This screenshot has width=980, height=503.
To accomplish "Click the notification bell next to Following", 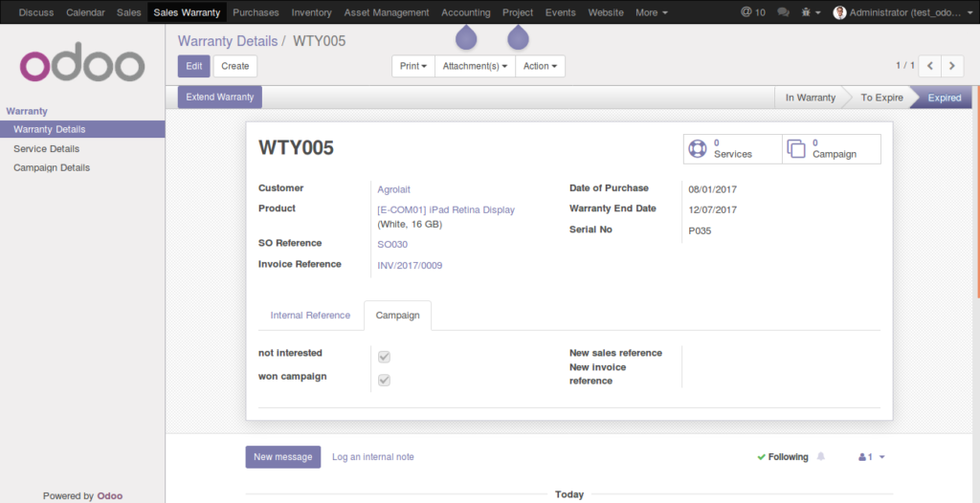I will 820,457.
